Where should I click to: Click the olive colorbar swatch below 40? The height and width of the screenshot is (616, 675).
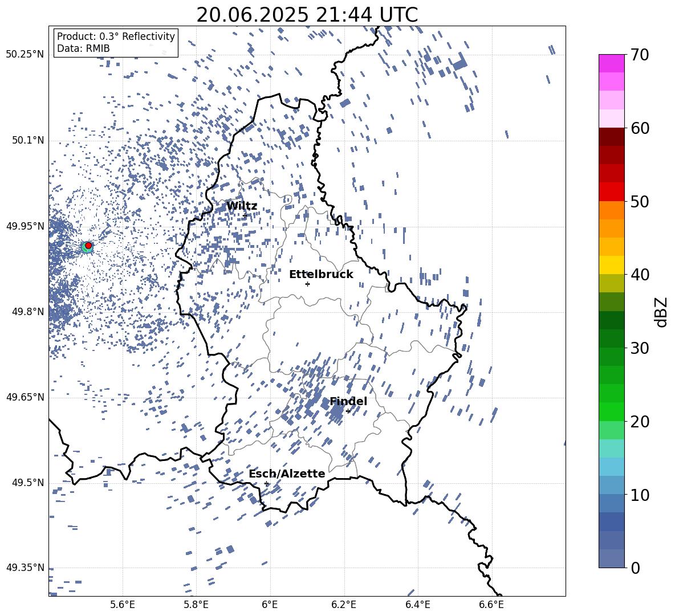[611, 283]
